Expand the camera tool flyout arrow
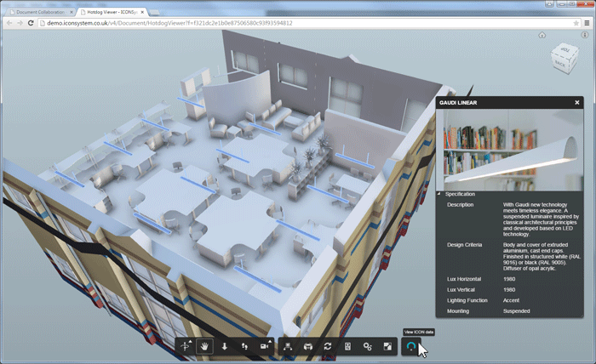596x364 pixels. tap(272, 341)
